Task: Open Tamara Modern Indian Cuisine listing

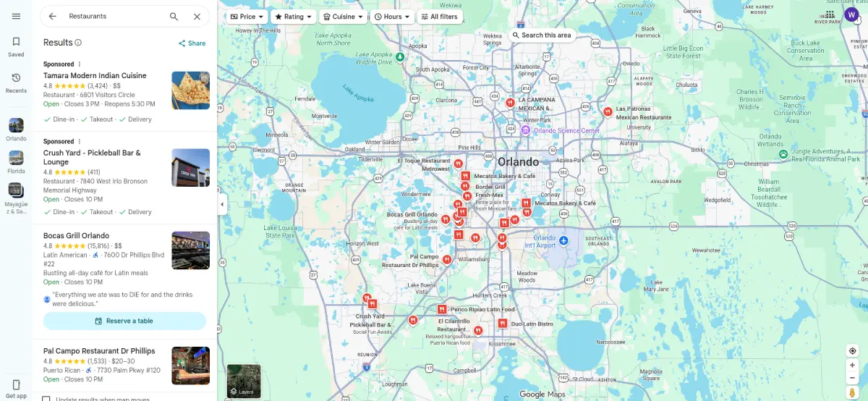Action: click(95, 75)
